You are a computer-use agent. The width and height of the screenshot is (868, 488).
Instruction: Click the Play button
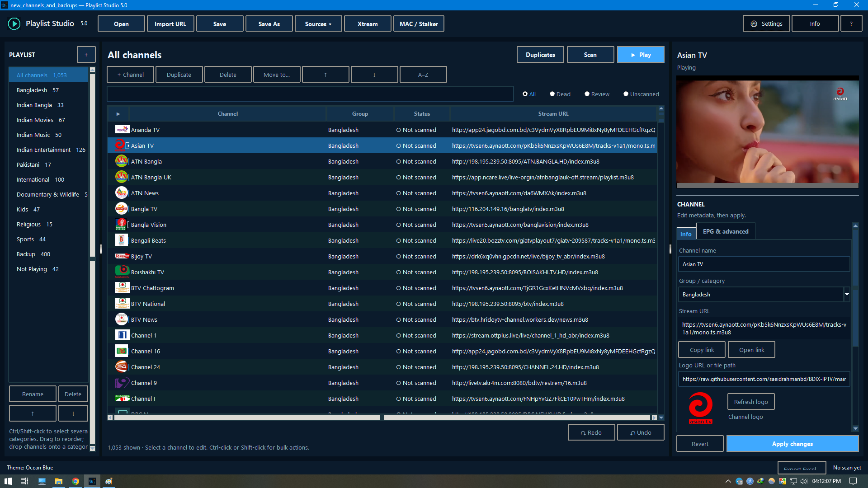[641, 55]
